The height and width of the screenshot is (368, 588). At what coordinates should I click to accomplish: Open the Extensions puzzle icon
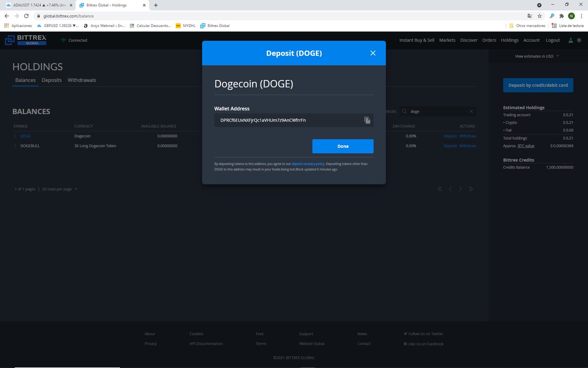point(562,16)
